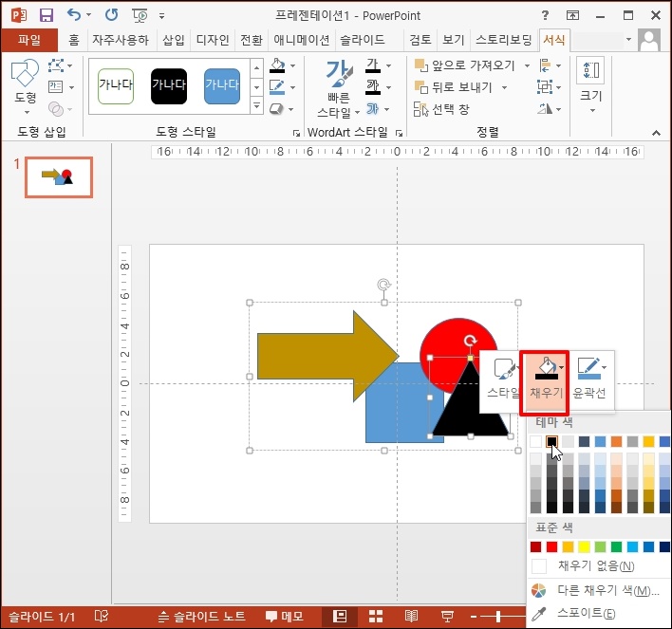Viewport: 672px width, 629px height.
Task: Open the 검토 tab
Action: coord(420,40)
